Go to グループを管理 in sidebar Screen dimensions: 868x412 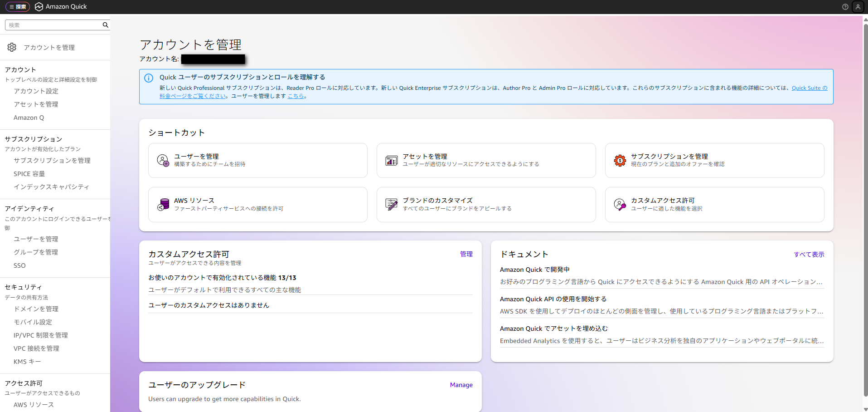pyautogui.click(x=36, y=252)
